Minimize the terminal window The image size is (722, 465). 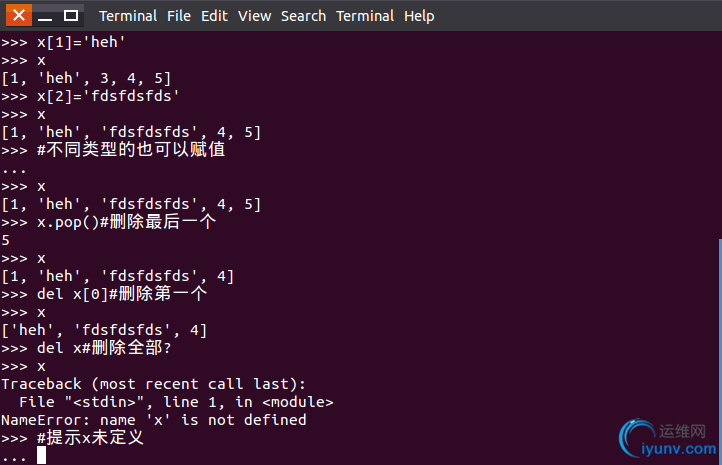pos(45,16)
